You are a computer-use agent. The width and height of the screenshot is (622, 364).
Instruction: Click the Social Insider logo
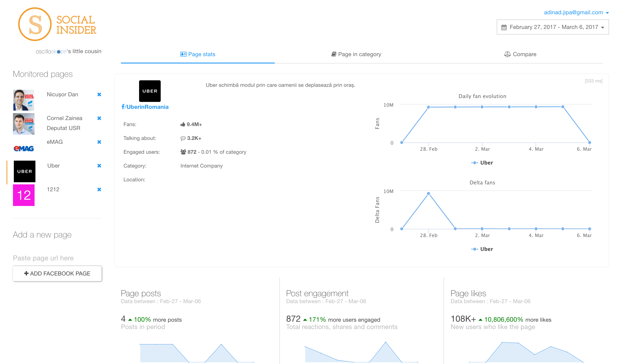(57, 24)
